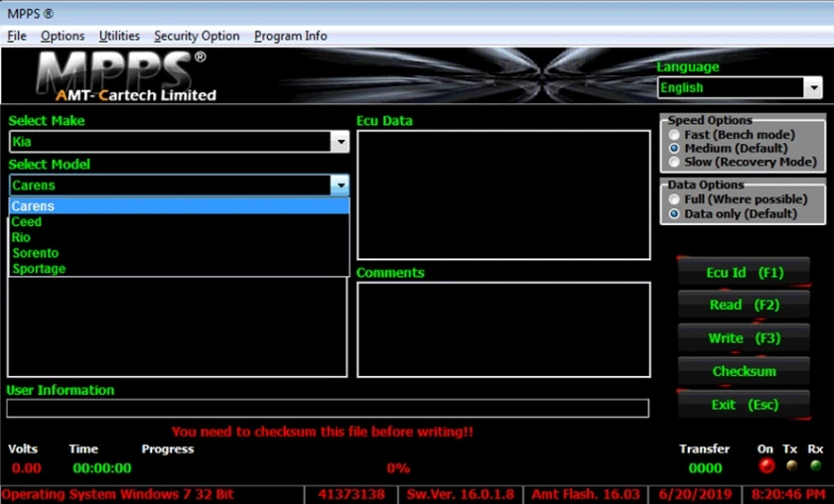Image resolution: width=834 pixels, height=504 pixels.
Task: Click the 8:20:46 PM clock in status bar
Action: pyautogui.click(x=788, y=494)
